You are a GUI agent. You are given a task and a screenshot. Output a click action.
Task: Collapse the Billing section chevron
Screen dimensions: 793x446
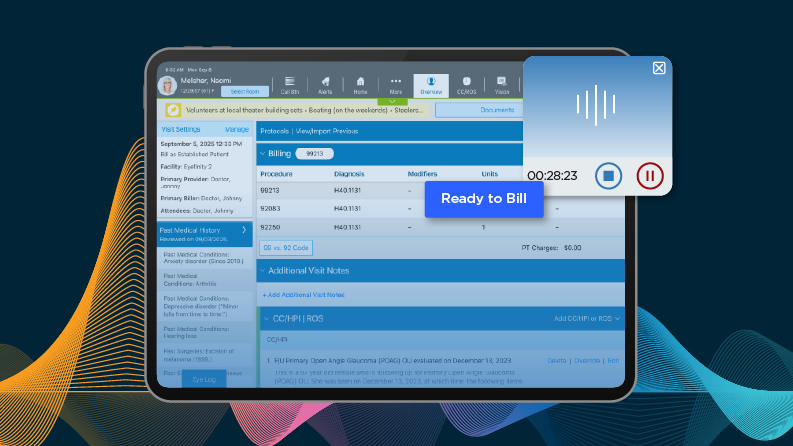coord(262,154)
